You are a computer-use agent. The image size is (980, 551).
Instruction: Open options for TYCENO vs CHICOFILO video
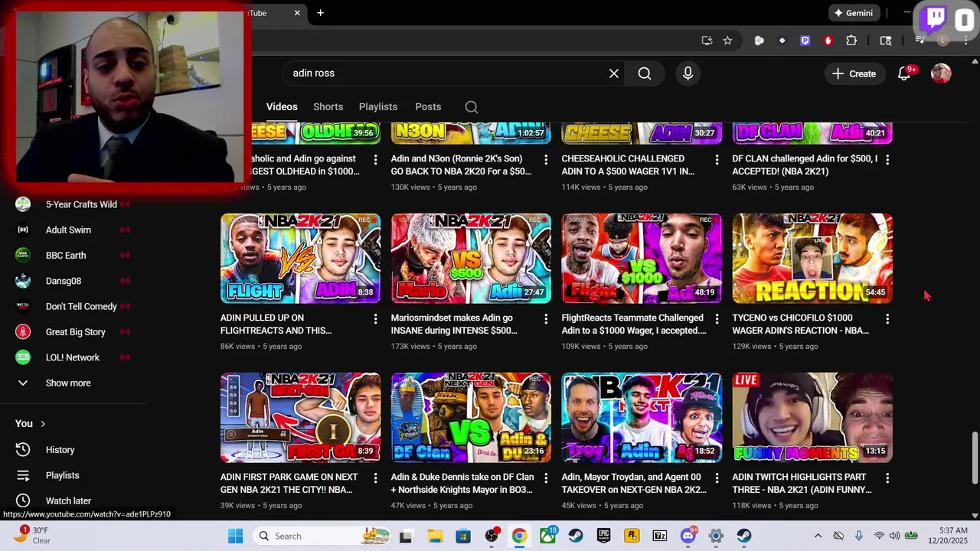tap(887, 318)
